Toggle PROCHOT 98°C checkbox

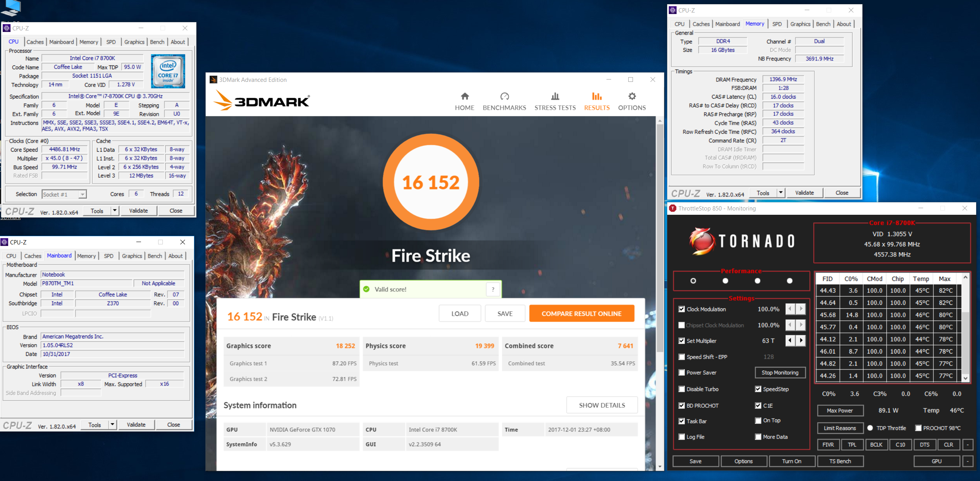[918, 428]
